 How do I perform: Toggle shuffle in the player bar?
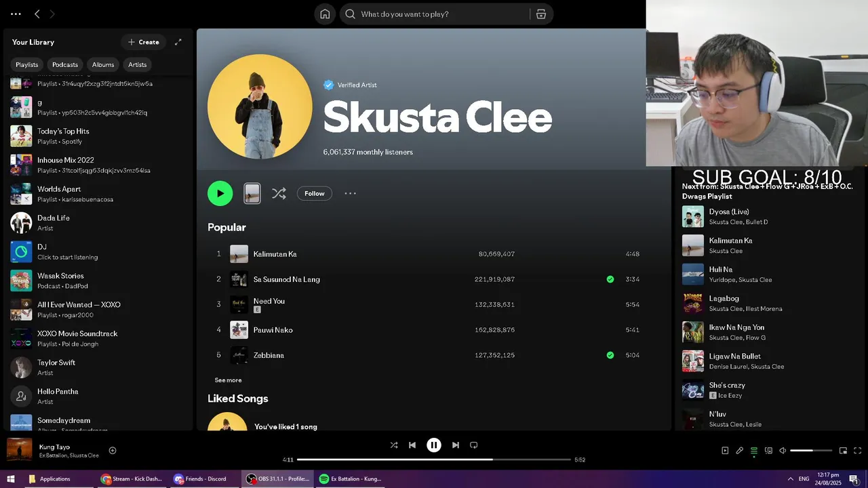coord(394,445)
